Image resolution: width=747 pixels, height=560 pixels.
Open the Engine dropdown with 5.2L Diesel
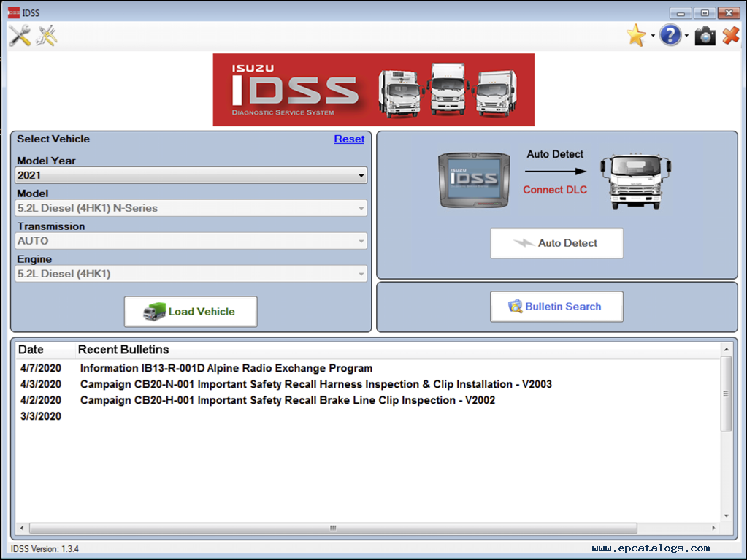191,274
